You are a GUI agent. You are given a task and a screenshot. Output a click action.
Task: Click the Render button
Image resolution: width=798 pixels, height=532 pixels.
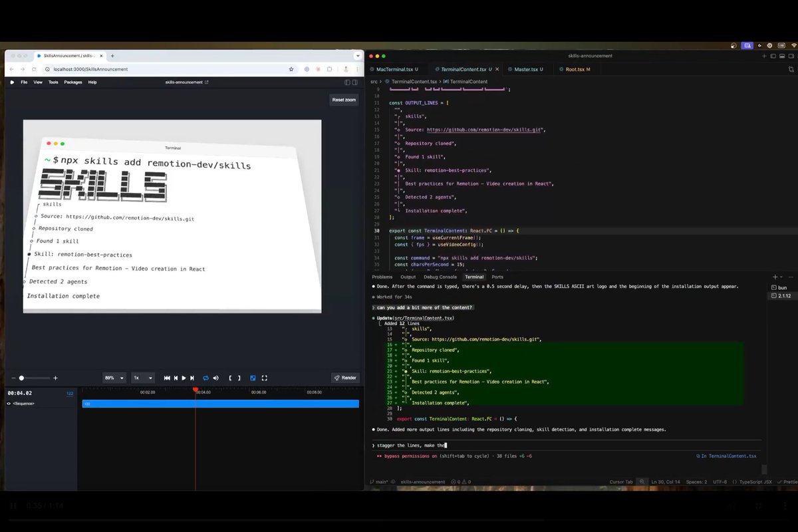pyautogui.click(x=346, y=378)
